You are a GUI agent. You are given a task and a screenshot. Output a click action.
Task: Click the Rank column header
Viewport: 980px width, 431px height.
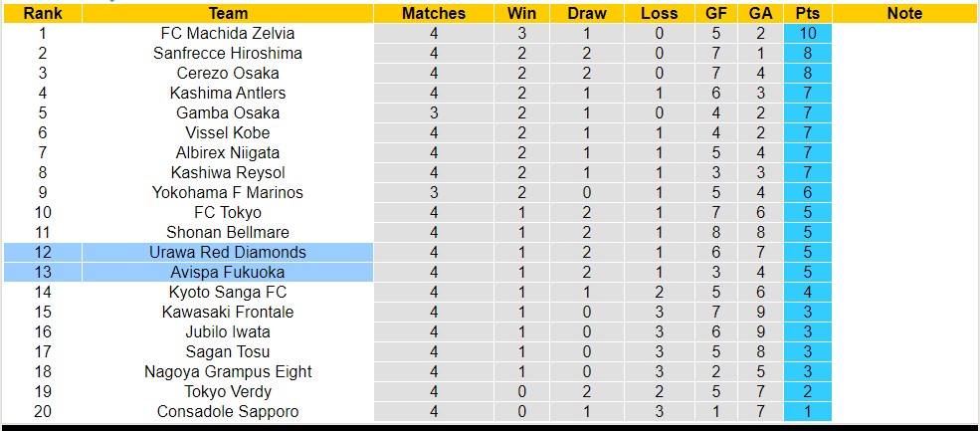(43, 14)
